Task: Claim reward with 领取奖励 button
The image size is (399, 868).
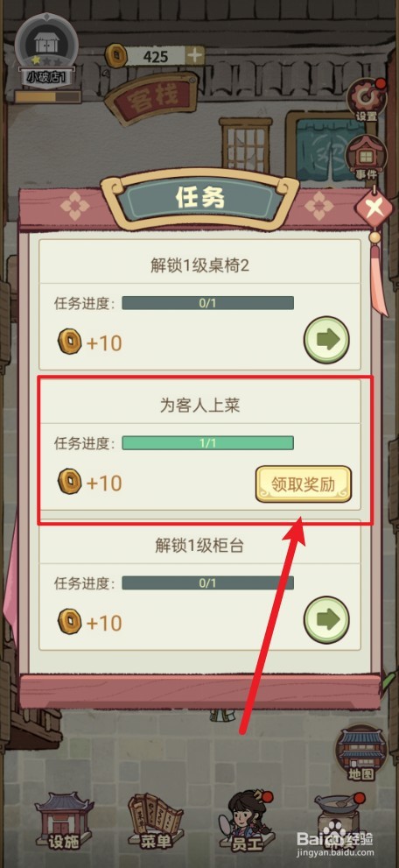Action: click(304, 484)
